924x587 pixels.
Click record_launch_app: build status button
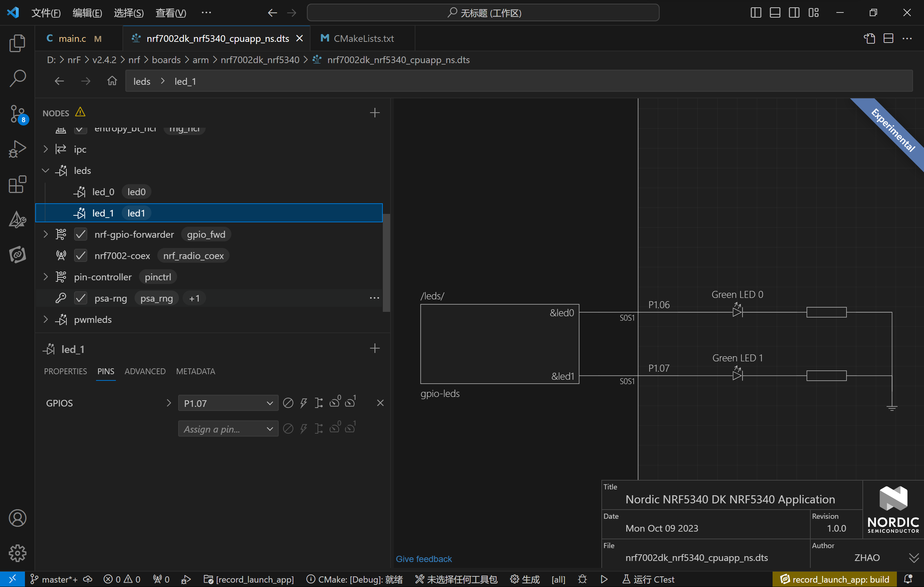[835, 579]
